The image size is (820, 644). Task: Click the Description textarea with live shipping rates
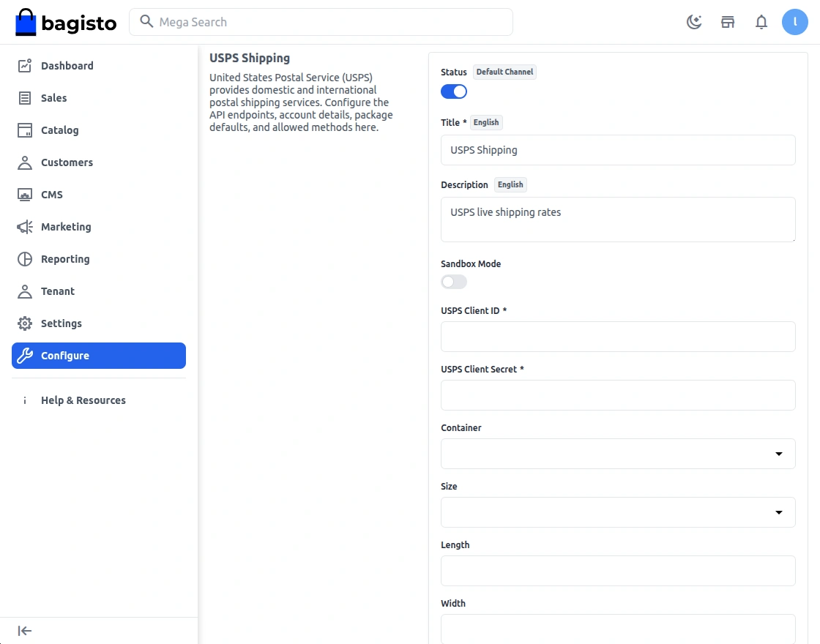pyautogui.click(x=618, y=220)
